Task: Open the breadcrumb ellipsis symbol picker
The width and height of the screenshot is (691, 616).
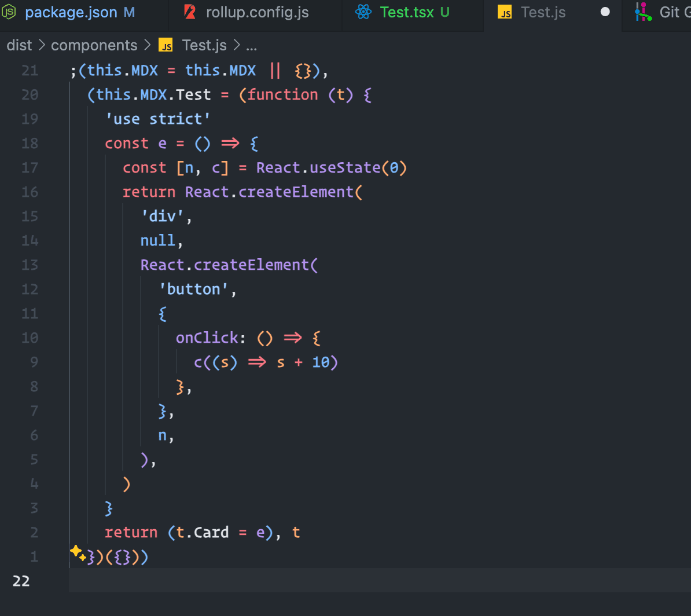Action: pyautogui.click(x=252, y=45)
